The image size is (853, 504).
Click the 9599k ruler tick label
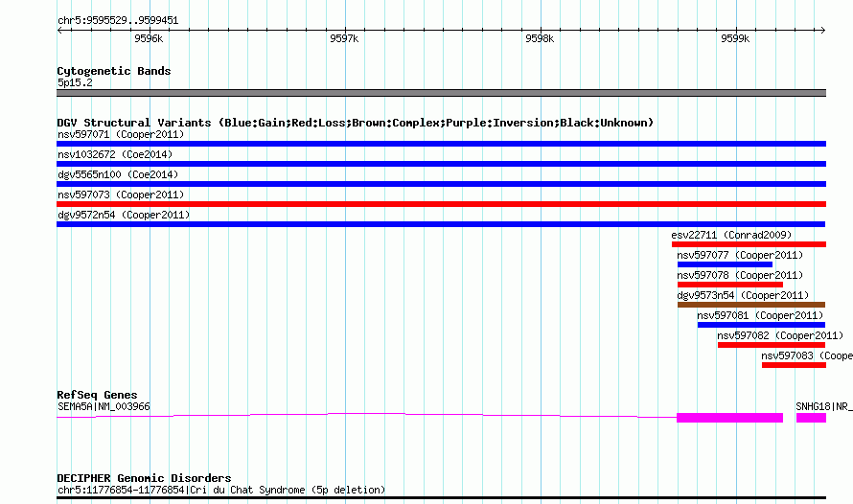coord(735,38)
